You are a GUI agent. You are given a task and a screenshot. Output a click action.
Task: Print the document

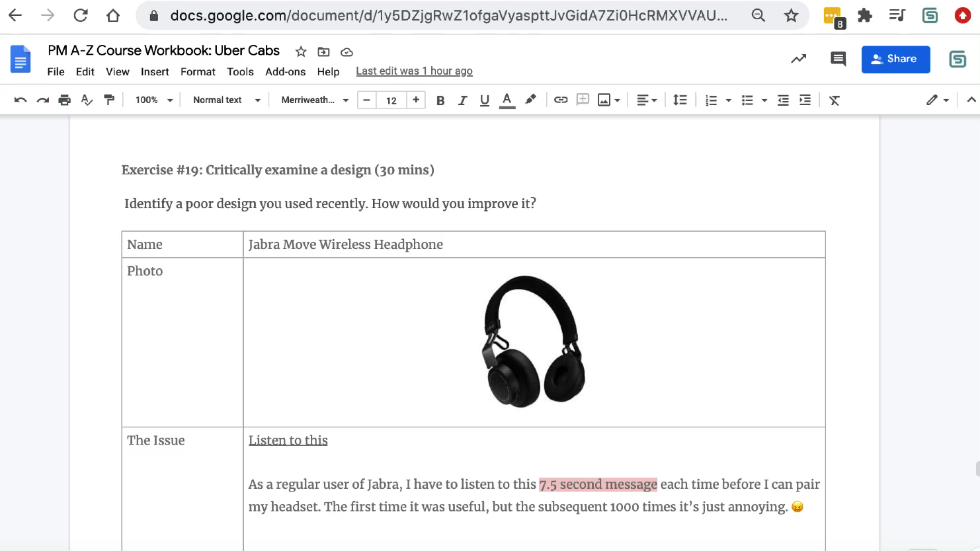click(64, 100)
